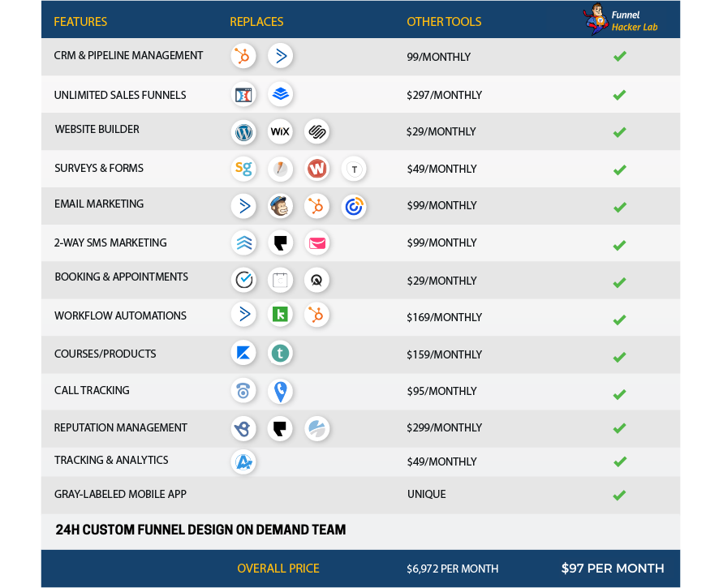The height and width of the screenshot is (588, 706).
Task: Select the Calendly calendar icon
Action: point(281,281)
